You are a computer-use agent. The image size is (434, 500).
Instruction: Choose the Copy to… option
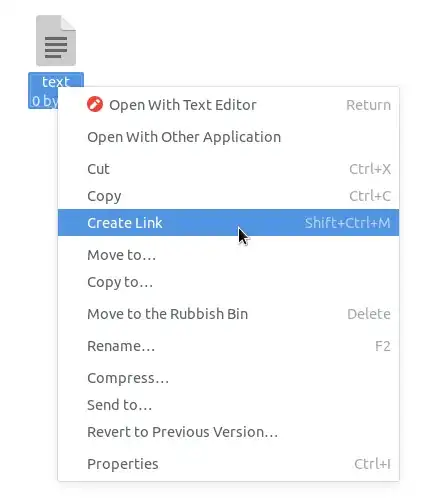(x=228, y=282)
